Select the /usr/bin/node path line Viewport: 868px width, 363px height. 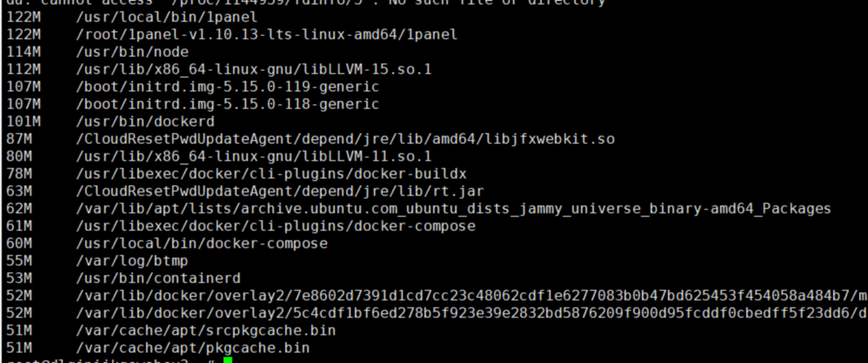pyautogui.click(x=132, y=52)
